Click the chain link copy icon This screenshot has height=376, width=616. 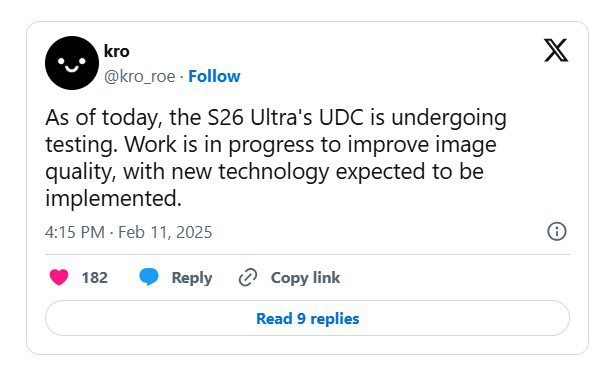(x=248, y=277)
